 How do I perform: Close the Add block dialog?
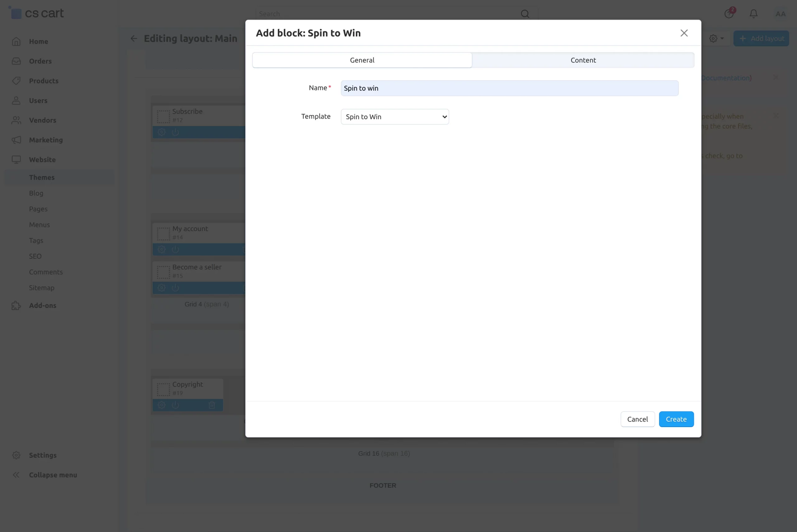(x=684, y=33)
